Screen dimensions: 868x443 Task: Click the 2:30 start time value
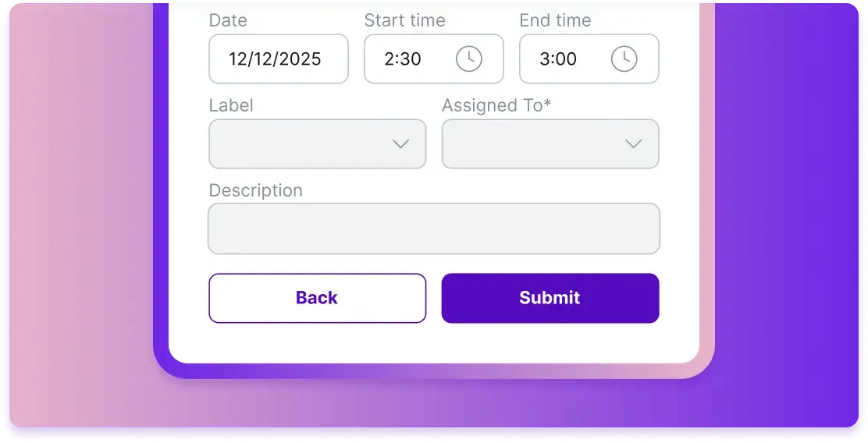[403, 59]
